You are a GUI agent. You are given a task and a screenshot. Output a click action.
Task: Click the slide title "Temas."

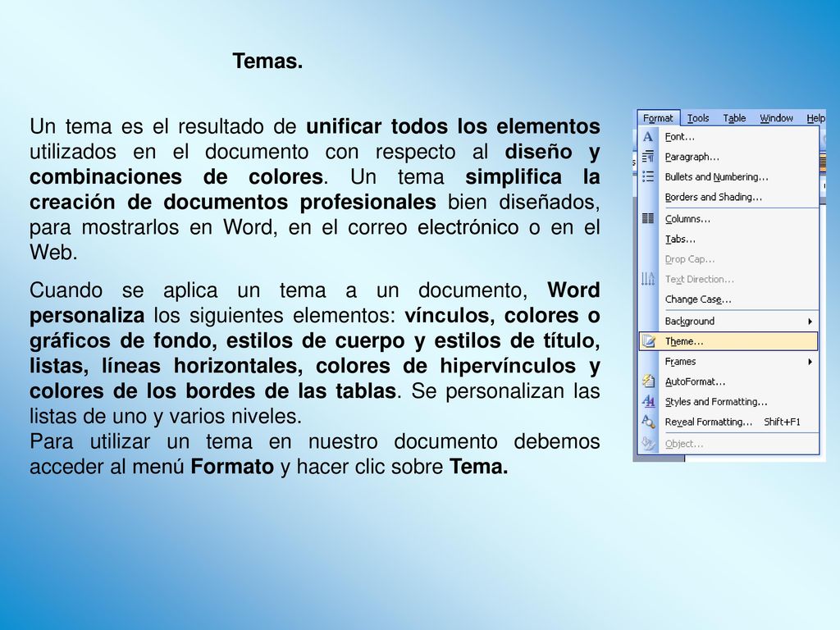click(267, 61)
